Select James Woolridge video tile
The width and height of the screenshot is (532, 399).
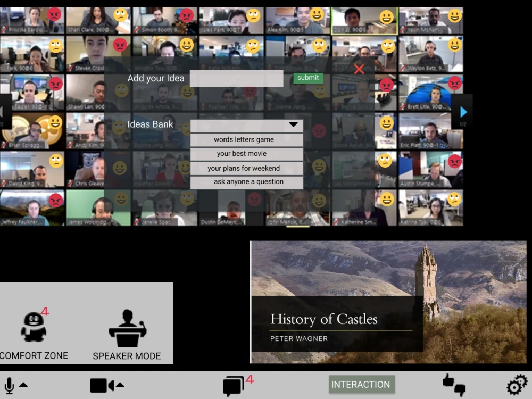(x=98, y=207)
